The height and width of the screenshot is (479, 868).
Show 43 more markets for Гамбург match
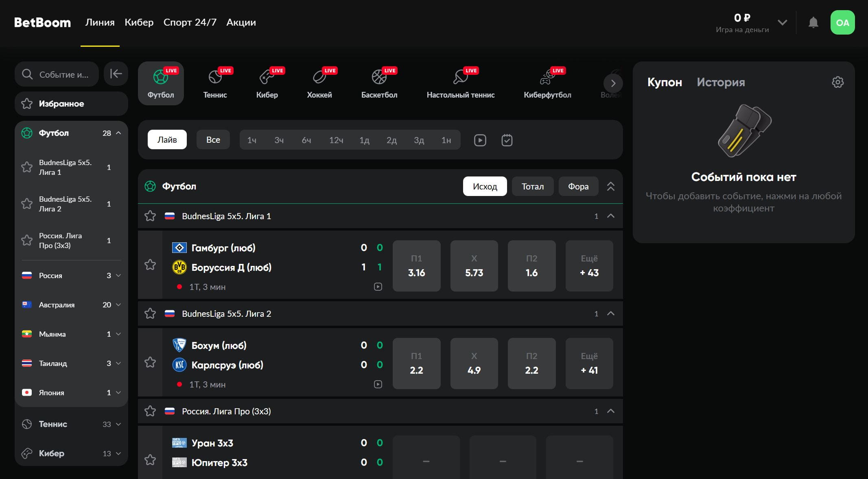pyautogui.click(x=589, y=266)
